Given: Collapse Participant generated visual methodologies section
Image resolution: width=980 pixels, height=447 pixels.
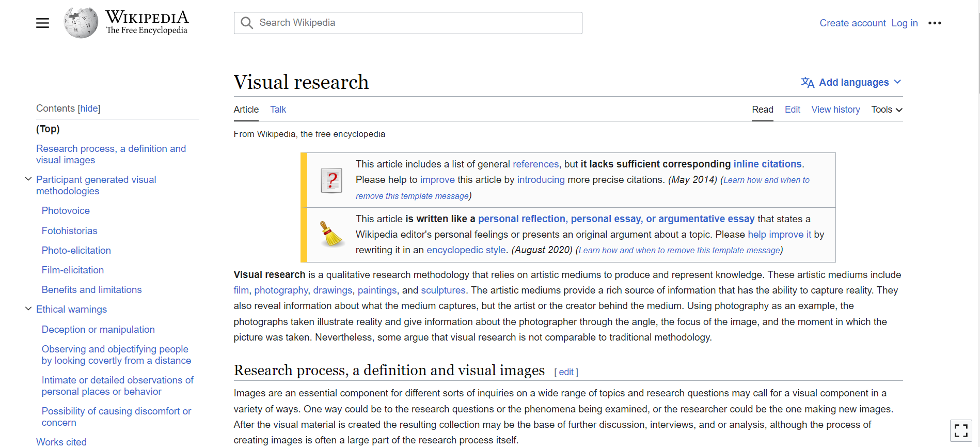Looking at the screenshot, I should 28,179.
